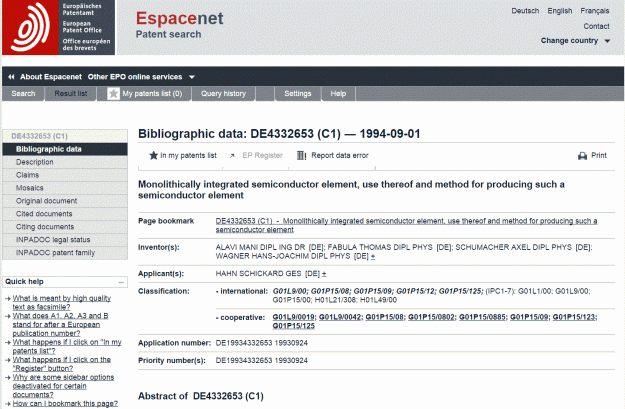The width and height of the screenshot is (625, 409).
Task: Open the Query history tab
Action: pyautogui.click(x=223, y=93)
